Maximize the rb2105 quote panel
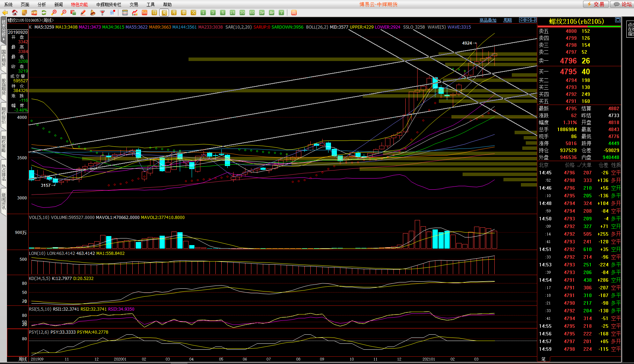This screenshot has height=364, width=634. pos(618,20)
